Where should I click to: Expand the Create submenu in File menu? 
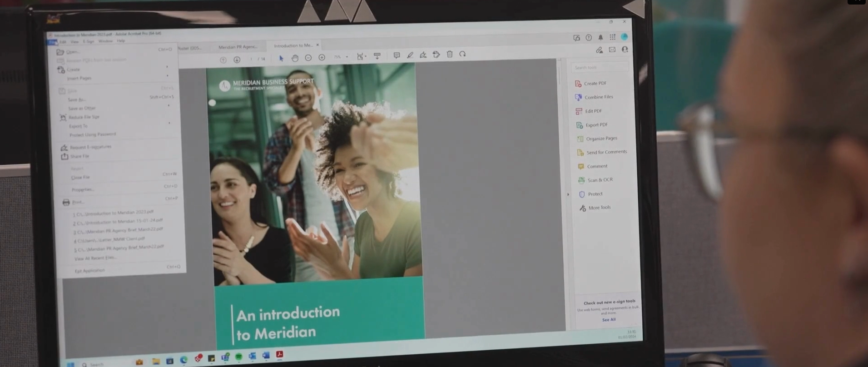pyautogui.click(x=73, y=69)
